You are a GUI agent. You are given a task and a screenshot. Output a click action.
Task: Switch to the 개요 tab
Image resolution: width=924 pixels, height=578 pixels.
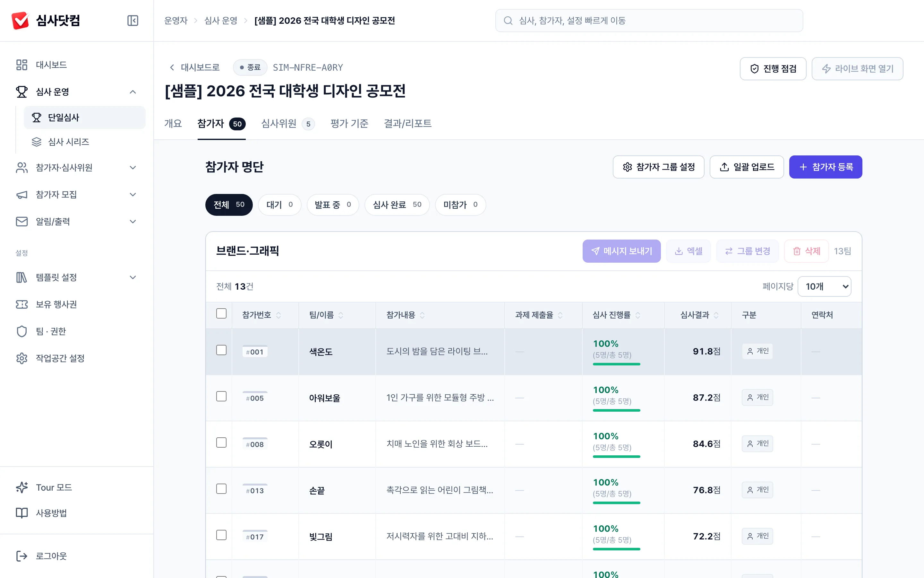(173, 124)
